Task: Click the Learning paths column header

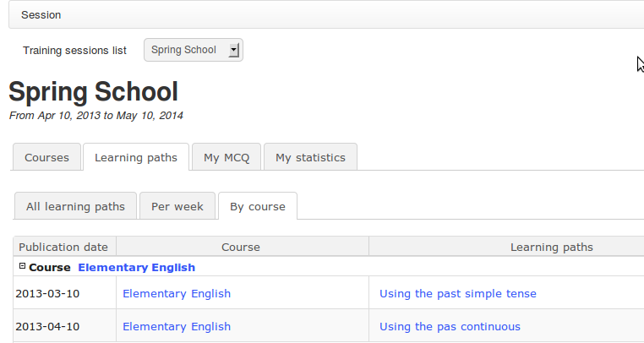Action: pyautogui.click(x=551, y=247)
